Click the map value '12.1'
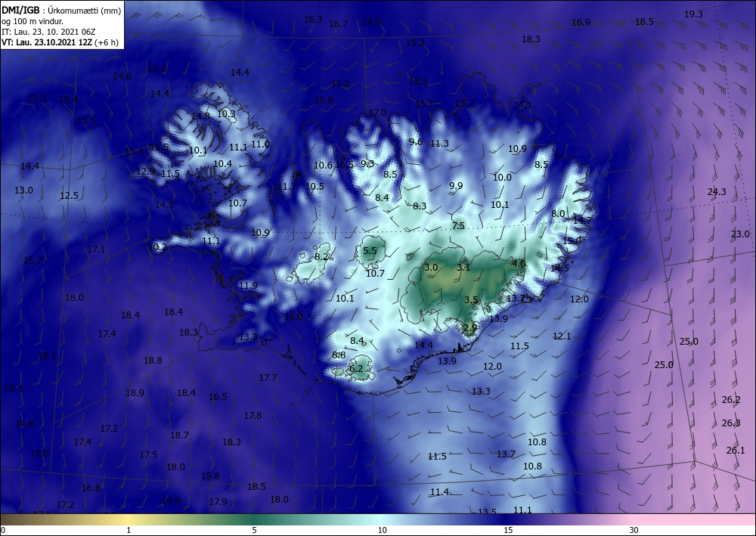 (562, 336)
